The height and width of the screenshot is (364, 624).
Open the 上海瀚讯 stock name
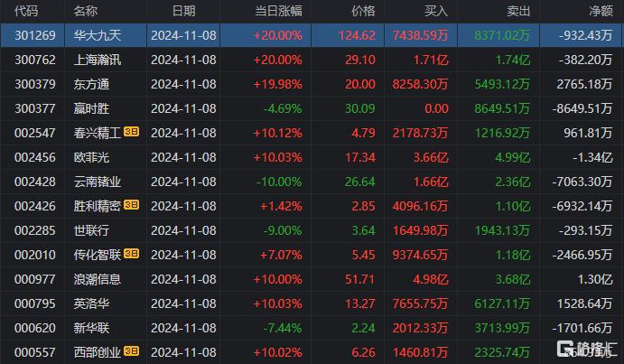tap(98, 60)
